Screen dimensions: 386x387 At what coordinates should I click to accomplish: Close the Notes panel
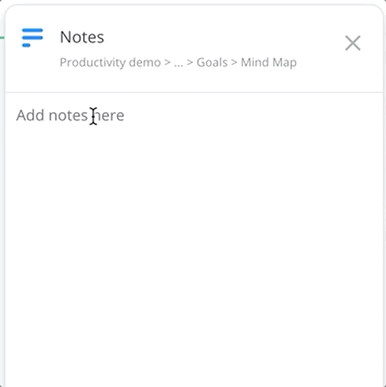tap(353, 43)
